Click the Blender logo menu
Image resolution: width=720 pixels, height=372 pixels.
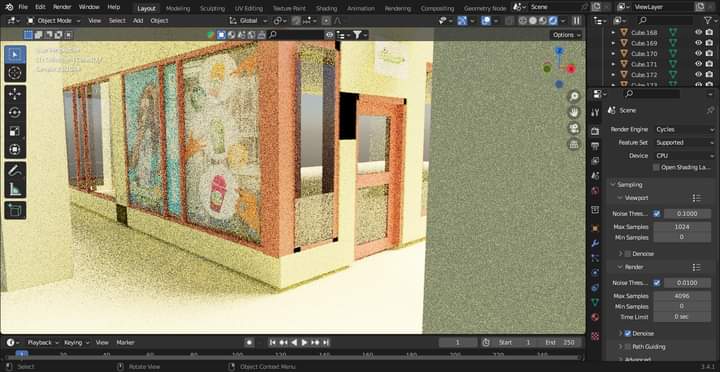point(9,7)
